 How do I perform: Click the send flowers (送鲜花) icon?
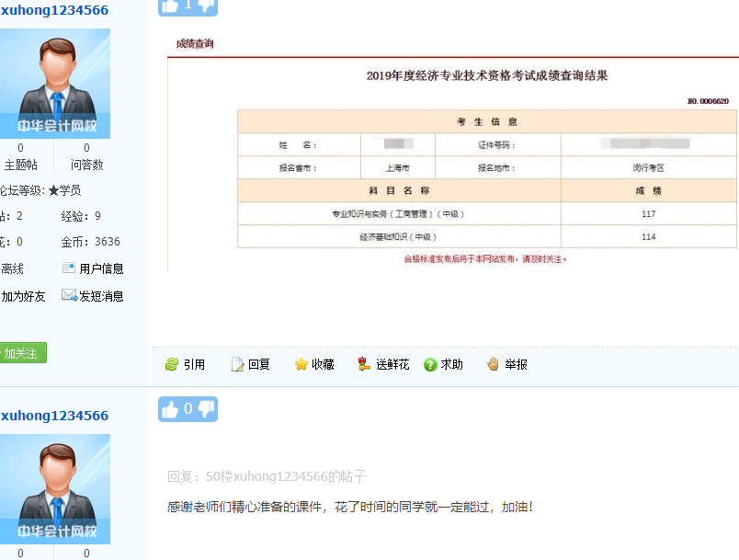(364, 364)
